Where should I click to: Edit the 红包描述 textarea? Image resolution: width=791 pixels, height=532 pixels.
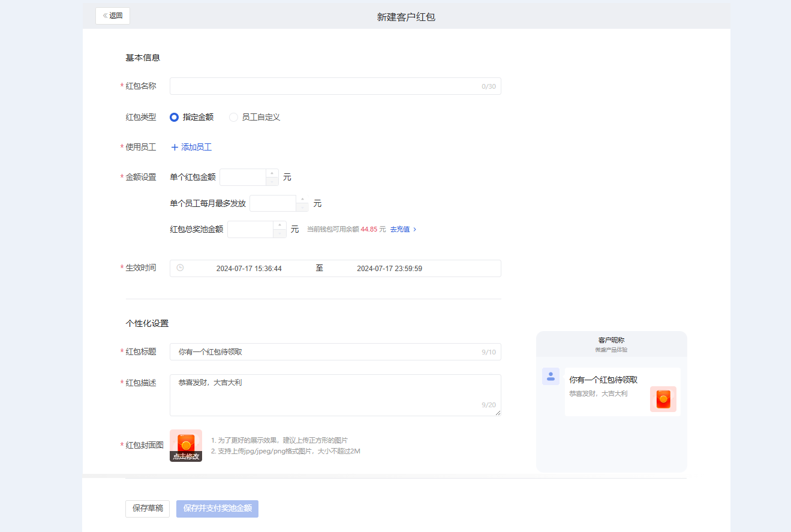(x=335, y=395)
